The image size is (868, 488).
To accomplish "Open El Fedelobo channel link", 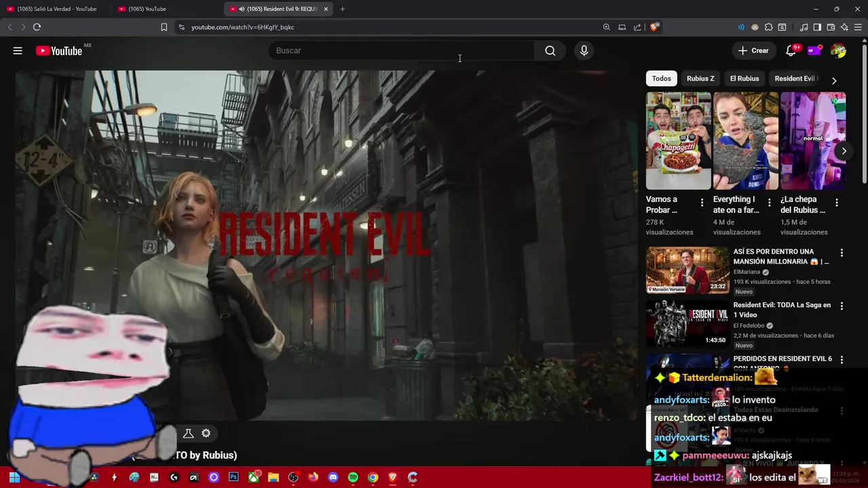I will [749, 325].
